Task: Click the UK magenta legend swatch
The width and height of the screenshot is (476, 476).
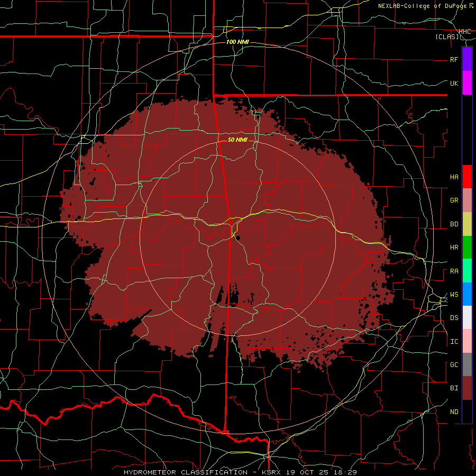Action: click(467, 83)
